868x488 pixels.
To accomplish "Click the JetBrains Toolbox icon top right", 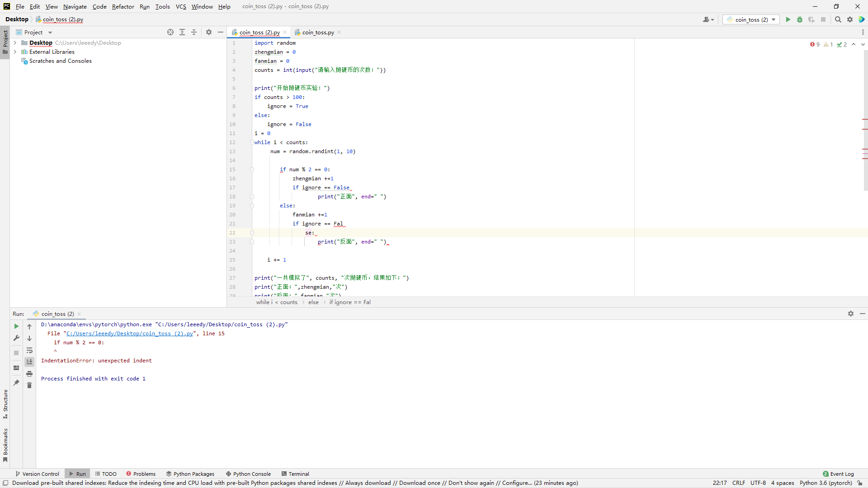I will 862,19.
